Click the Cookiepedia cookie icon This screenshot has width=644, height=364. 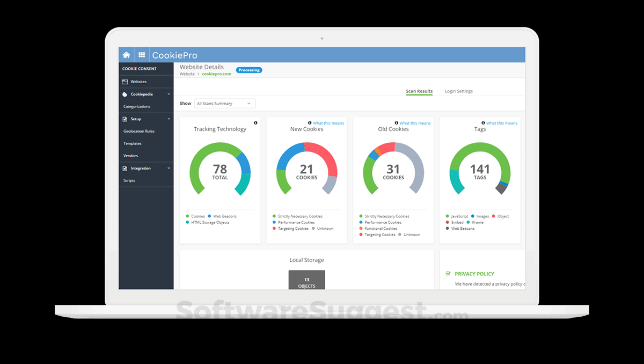click(x=125, y=94)
